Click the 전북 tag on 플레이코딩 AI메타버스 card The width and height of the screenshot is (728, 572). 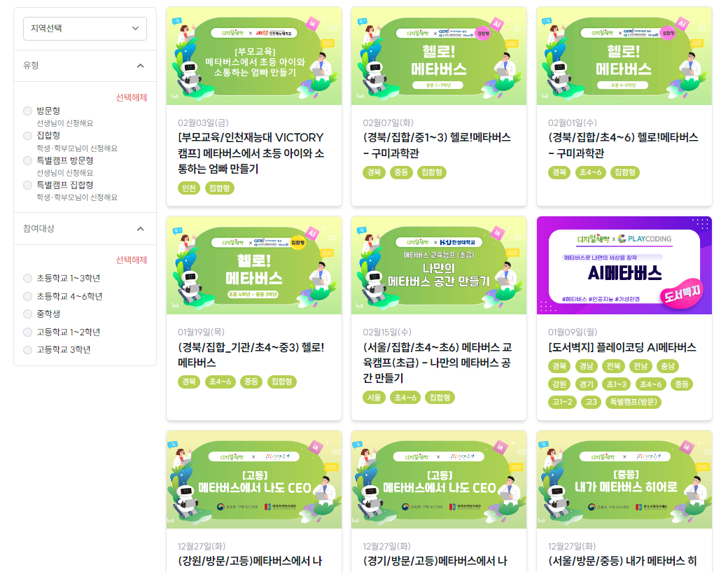613,366
